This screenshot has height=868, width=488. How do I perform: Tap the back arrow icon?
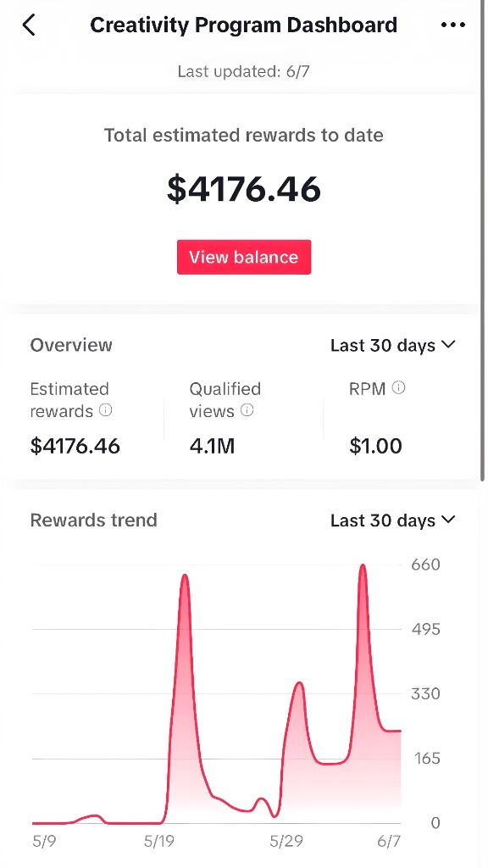point(29,25)
